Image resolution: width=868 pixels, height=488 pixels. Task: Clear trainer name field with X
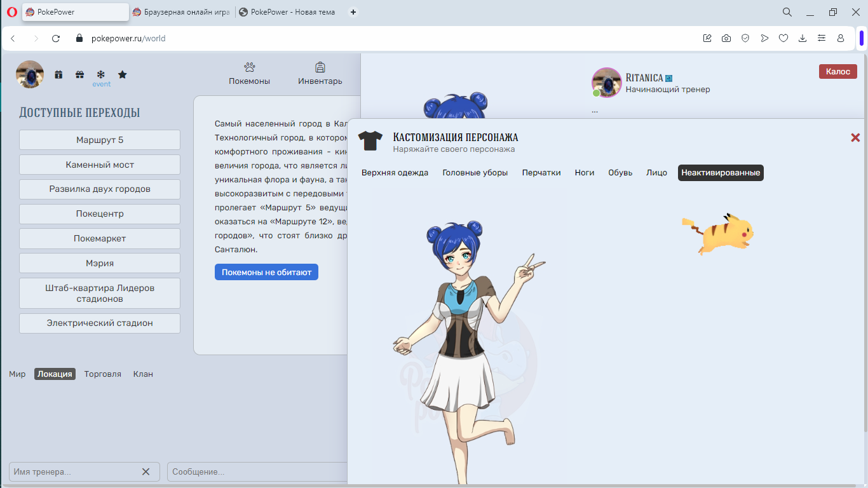tap(146, 471)
